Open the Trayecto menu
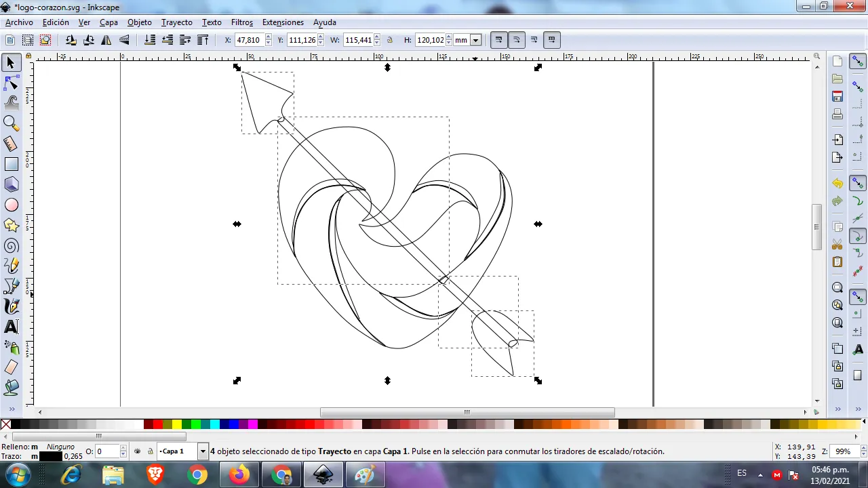868x488 pixels. 177,22
